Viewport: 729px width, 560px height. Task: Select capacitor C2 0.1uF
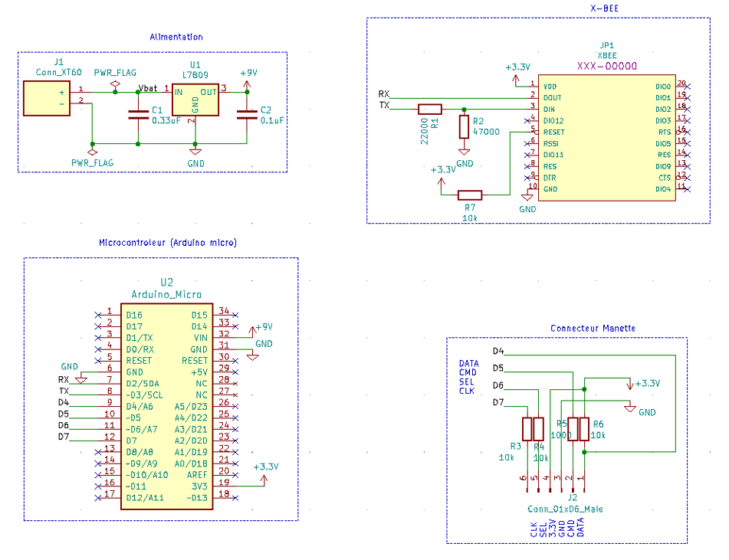[x=245, y=115]
